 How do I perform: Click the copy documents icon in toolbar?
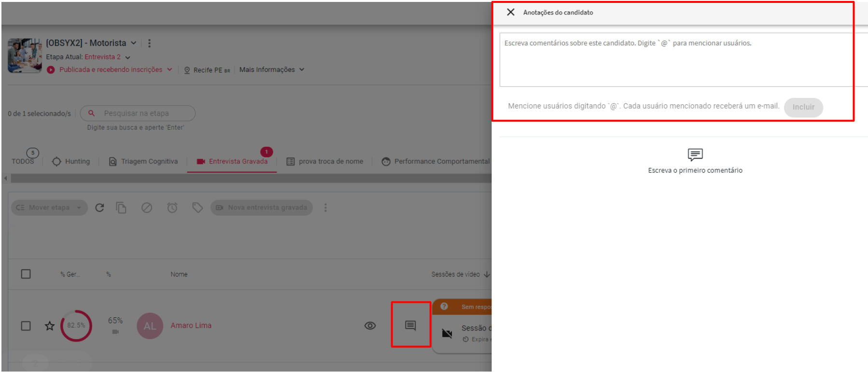point(121,207)
